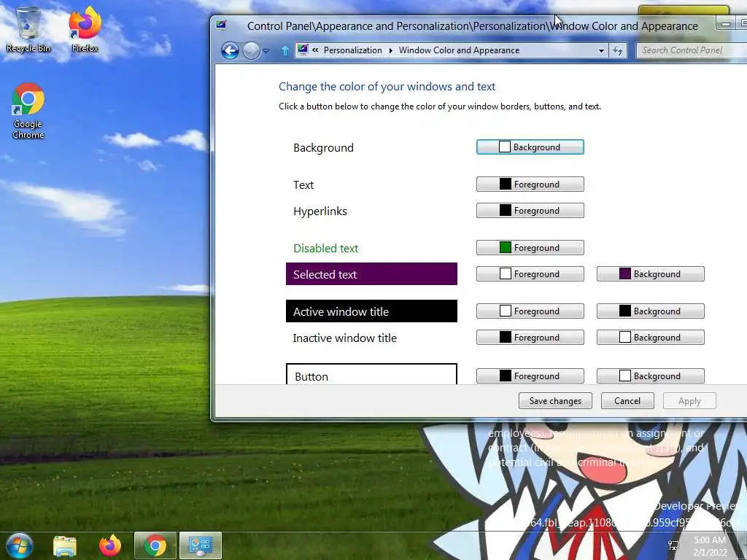Click the Apply button
The image size is (747, 560).
point(689,401)
